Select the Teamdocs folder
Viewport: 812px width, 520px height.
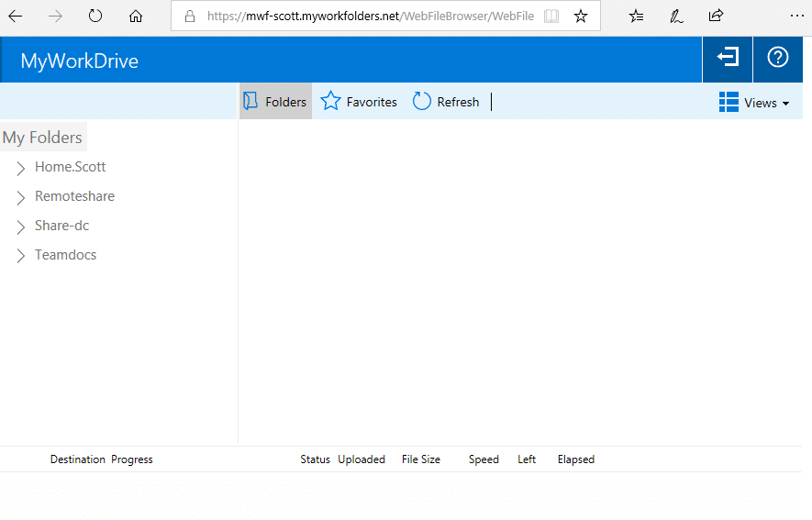[x=65, y=255]
